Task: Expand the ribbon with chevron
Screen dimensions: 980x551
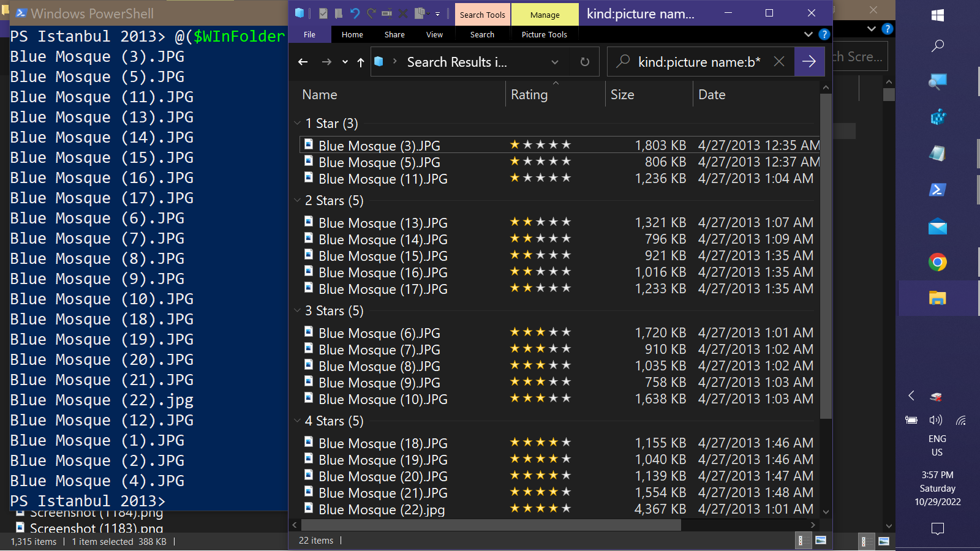Action: (809, 34)
